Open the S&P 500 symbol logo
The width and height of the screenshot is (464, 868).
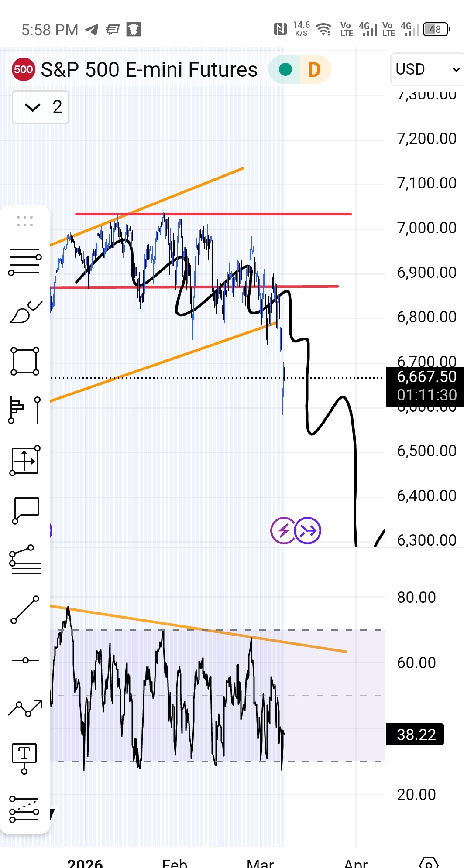[23, 69]
